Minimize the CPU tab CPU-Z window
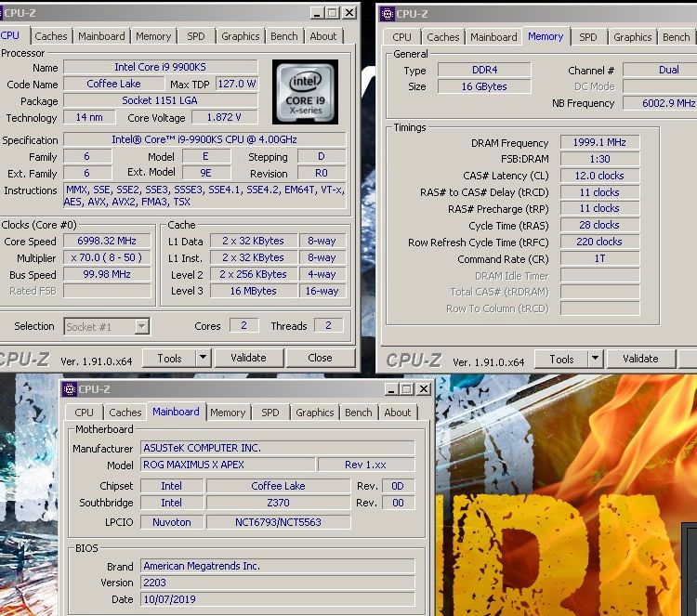The image size is (697, 616). pos(317,13)
